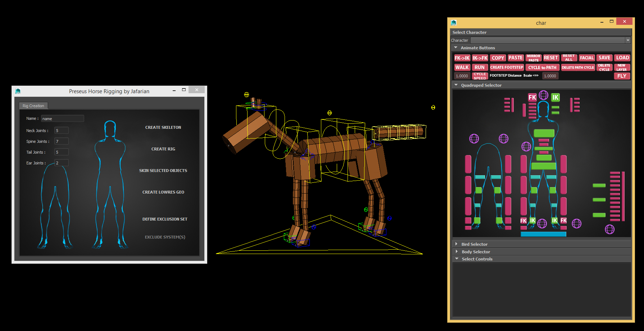This screenshot has width=644, height=331.
Task: Click the Maya icon in char window title
Action: 454,23
